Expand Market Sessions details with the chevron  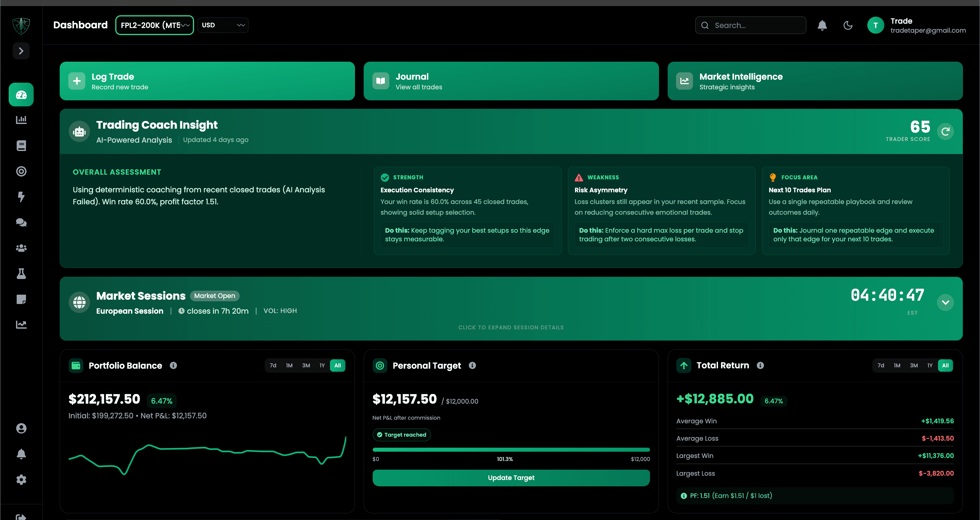coord(946,302)
